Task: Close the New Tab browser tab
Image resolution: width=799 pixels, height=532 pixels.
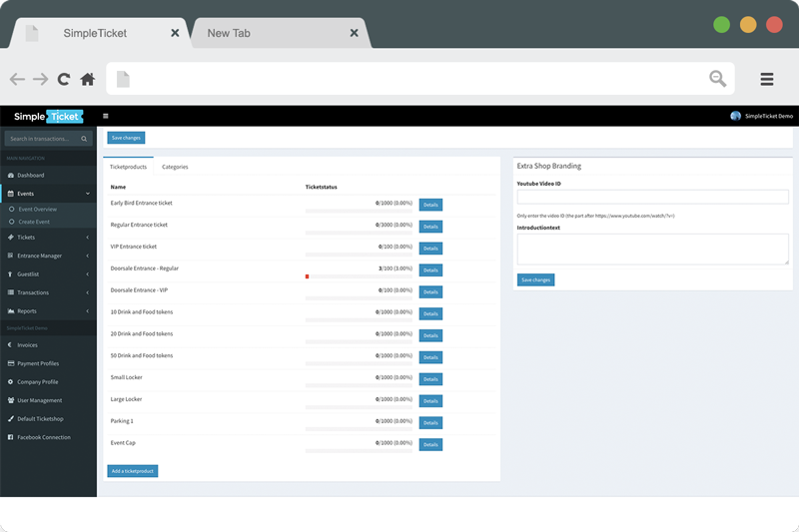Action: coord(355,33)
